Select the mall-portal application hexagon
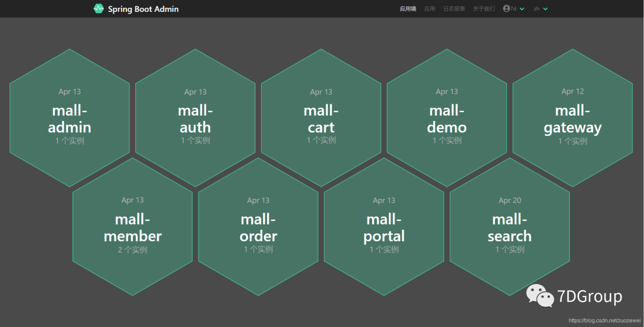Screen dimensions: 644x327 (x=384, y=226)
